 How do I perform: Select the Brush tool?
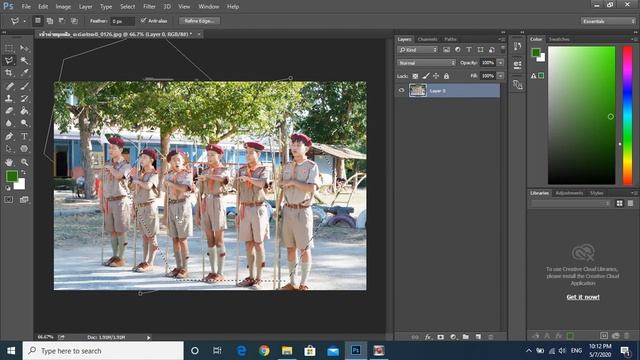(x=24, y=86)
